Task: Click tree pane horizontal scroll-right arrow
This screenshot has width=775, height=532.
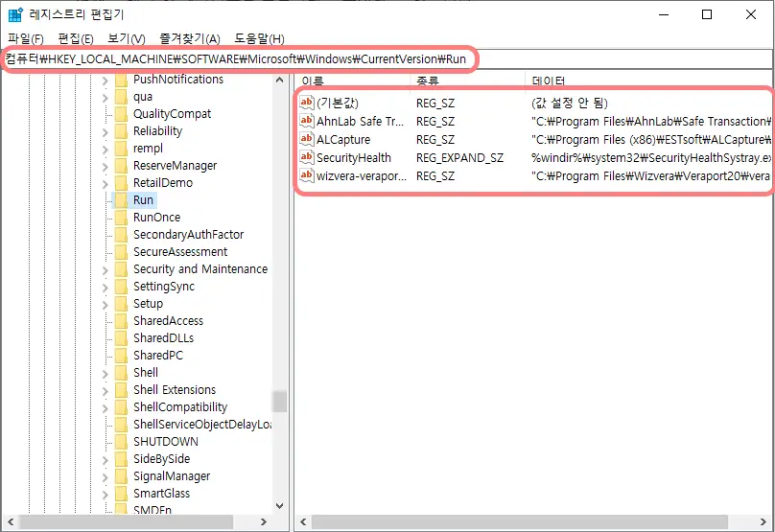Action: click(x=264, y=521)
